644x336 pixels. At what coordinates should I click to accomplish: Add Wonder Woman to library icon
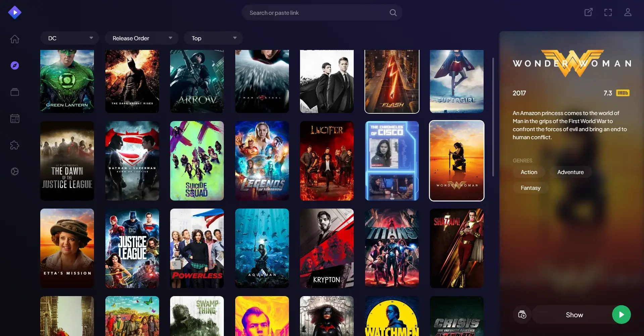coord(522,315)
